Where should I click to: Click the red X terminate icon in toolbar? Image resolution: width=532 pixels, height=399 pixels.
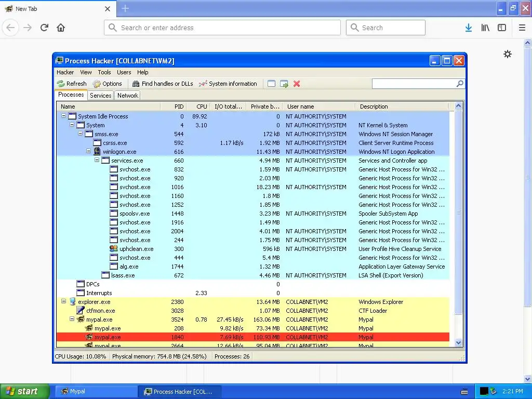[x=297, y=84]
